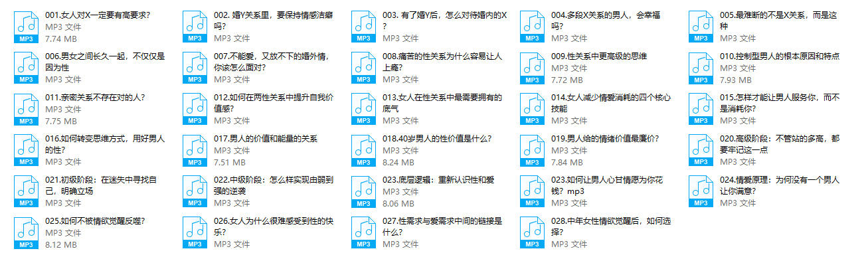Select the MP3 icon for file 028
Viewport: 868px width, 265px height.
532,233
